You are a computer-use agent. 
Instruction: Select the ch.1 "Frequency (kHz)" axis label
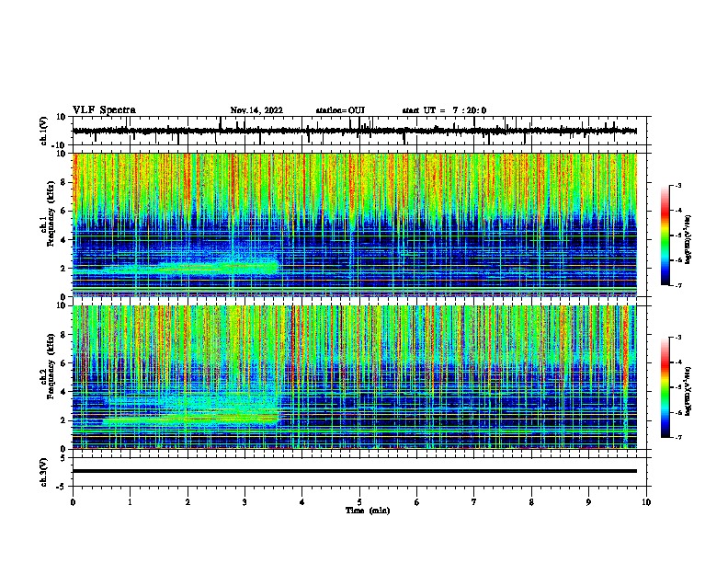point(50,213)
